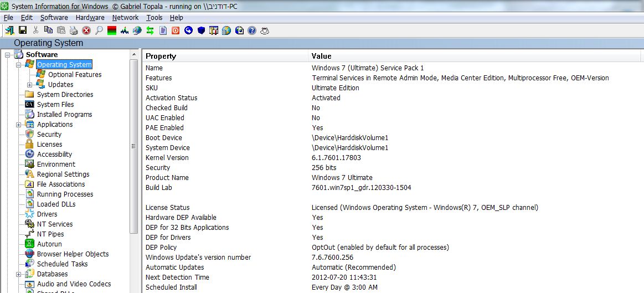Screen dimensions: 644x293
Task: Select the Environment tree item
Action: (x=56, y=165)
